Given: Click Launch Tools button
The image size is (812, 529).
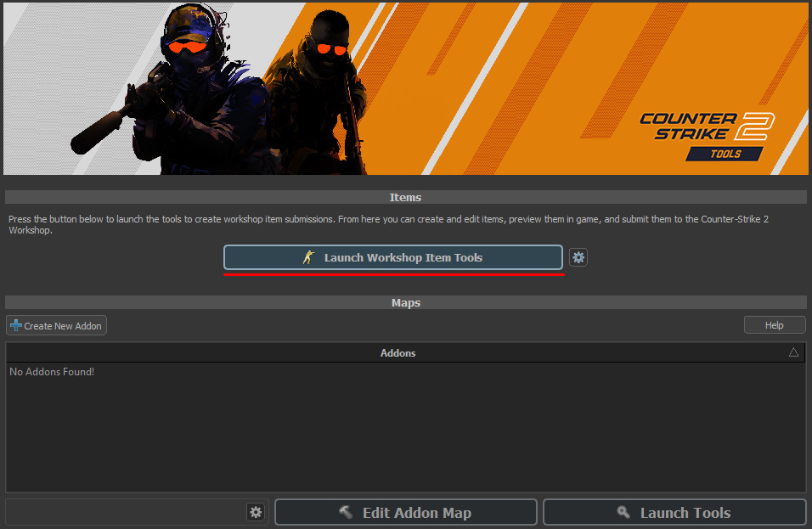Looking at the screenshot, I should tap(674, 512).
